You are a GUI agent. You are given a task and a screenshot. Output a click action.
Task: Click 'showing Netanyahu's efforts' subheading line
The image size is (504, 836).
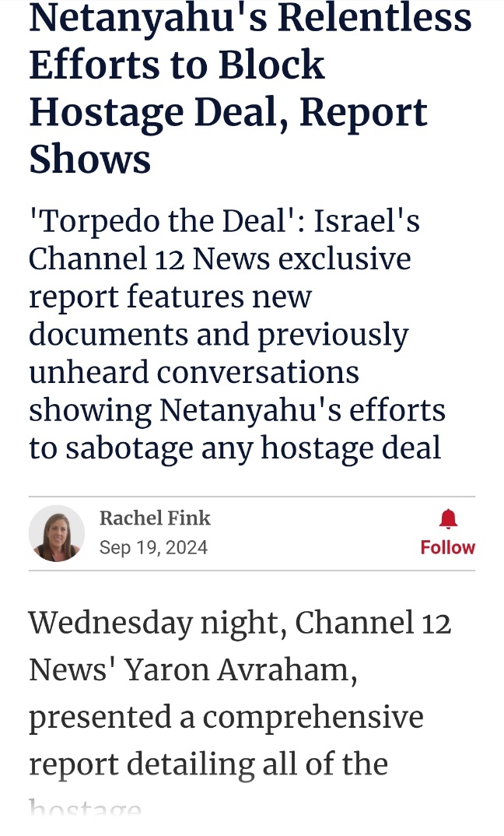tap(236, 410)
